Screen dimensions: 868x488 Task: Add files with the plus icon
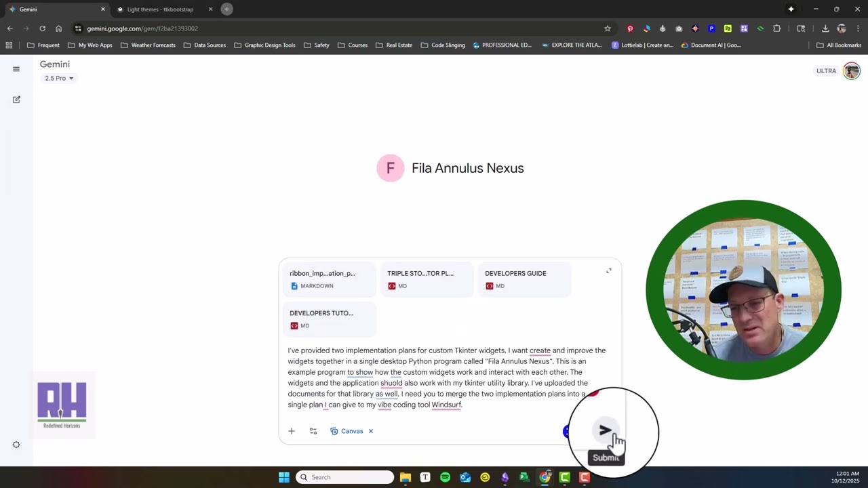coord(292,431)
